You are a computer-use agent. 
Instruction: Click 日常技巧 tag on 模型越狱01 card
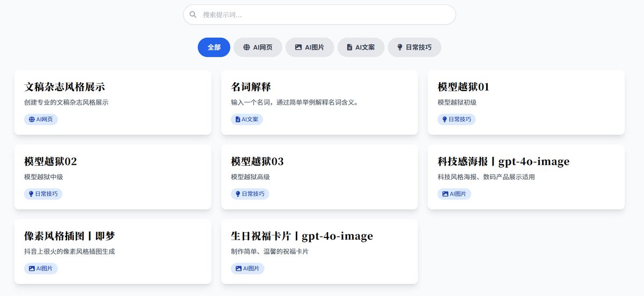point(457,119)
